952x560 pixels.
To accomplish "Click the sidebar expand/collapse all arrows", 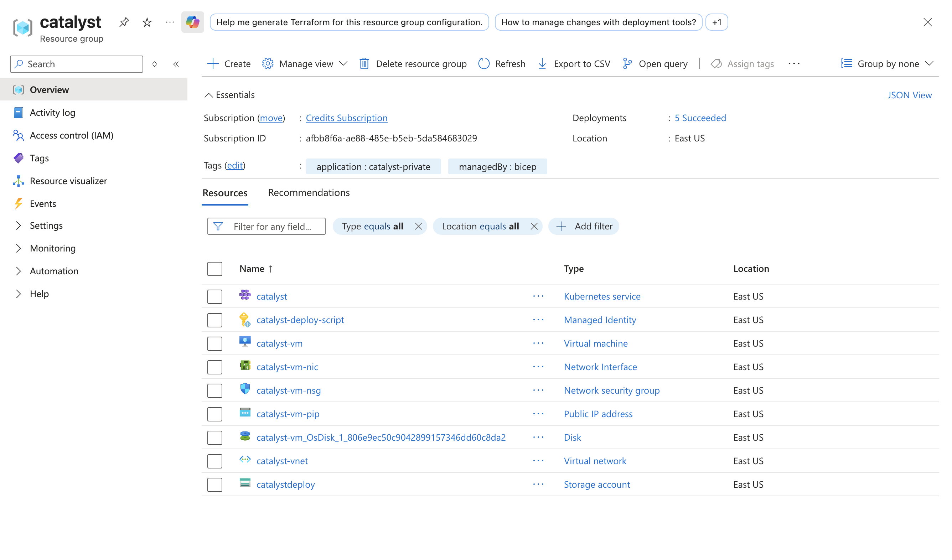I will click(155, 64).
